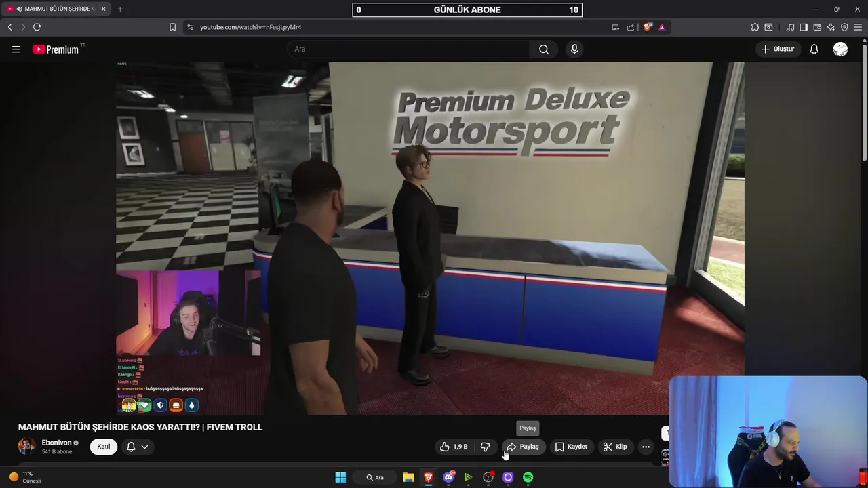The width and height of the screenshot is (868, 488).
Task: Bookmark this page in address bar
Action: [x=172, y=27]
